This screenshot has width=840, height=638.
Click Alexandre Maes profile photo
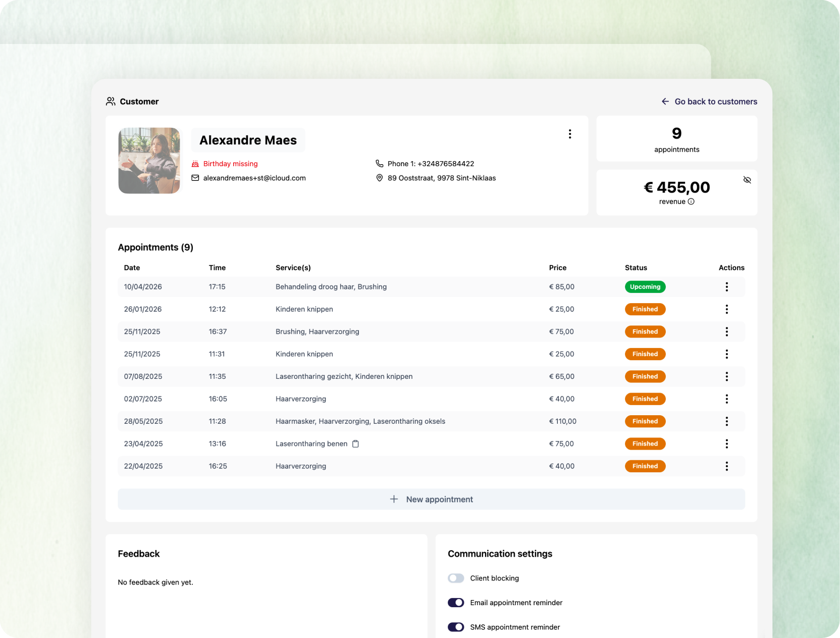click(x=149, y=161)
